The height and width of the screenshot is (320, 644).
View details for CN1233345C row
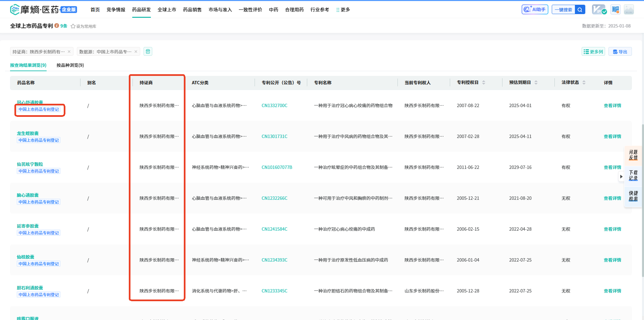point(612,291)
